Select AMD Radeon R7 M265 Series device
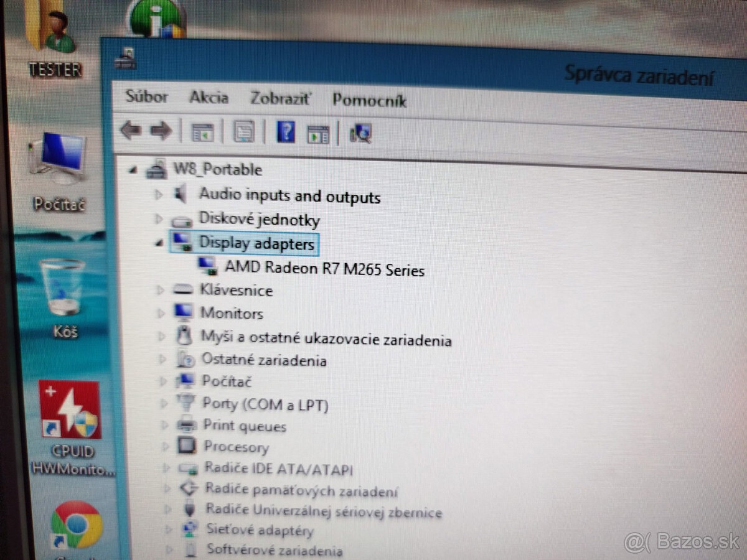This screenshot has height=560, width=747. click(x=324, y=269)
